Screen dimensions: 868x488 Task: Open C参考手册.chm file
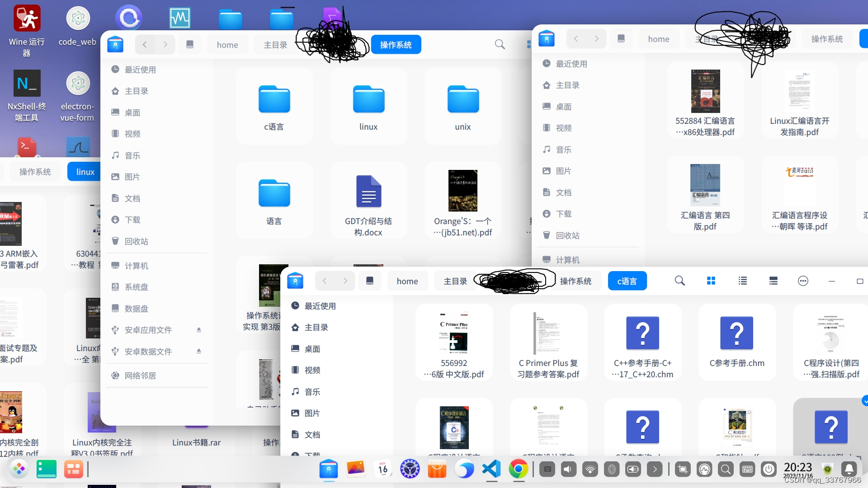point(737,343)
